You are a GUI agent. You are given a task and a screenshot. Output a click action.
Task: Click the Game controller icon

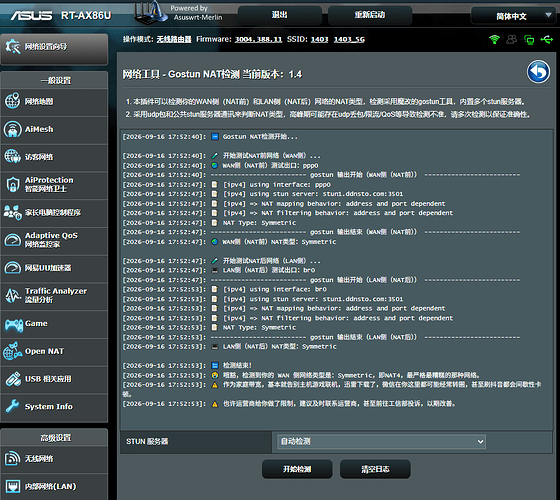click(14, 324)
